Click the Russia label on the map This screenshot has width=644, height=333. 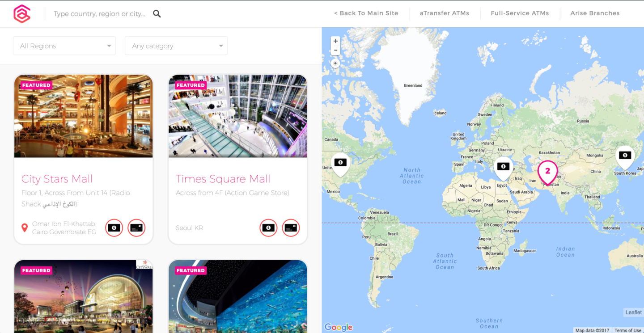click(583, 121)
